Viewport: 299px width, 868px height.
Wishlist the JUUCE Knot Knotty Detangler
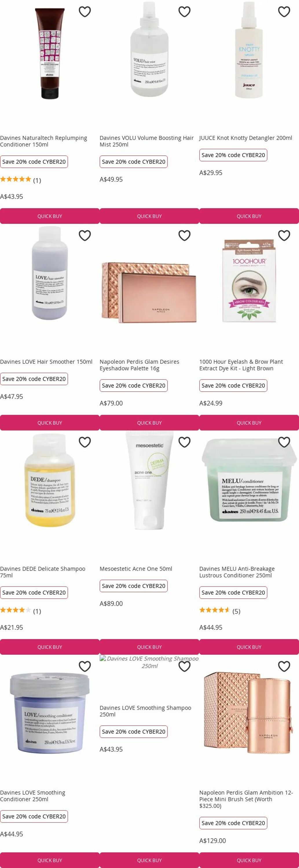[284, 12]
